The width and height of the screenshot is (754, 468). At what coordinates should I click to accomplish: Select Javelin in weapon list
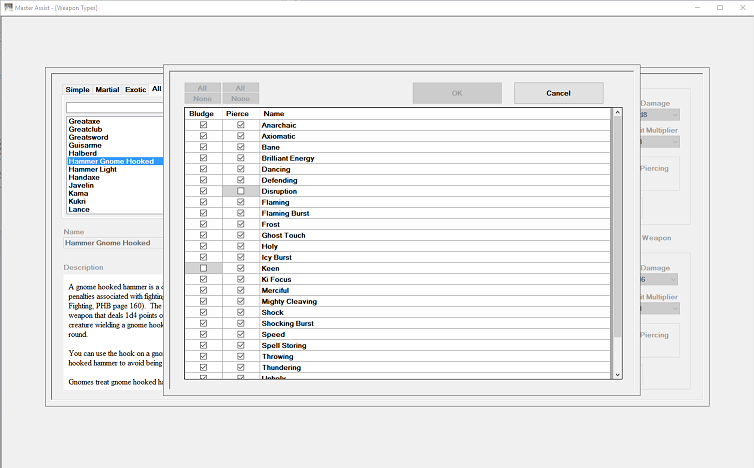[115, 185]
